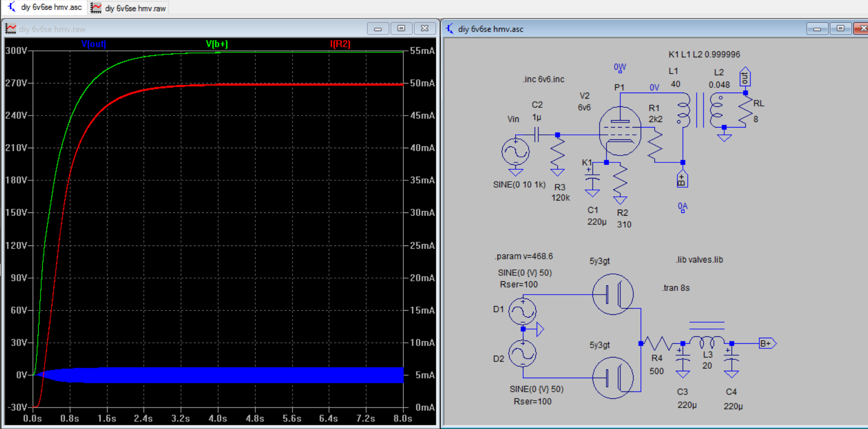The height and width of the screenshot is (429, 868).
Task: Click the 8.0s time axis label
Action: pyautogui.click(x=403, y=418)
